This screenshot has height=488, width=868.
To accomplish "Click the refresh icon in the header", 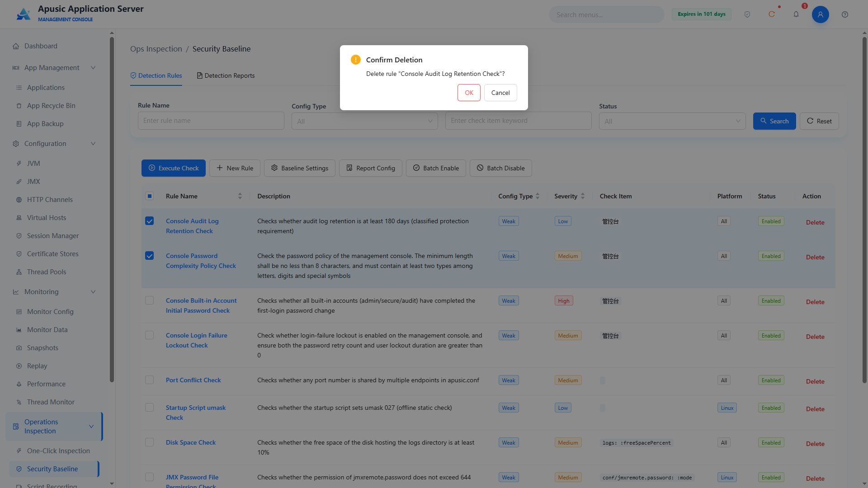I will [772, 14].
